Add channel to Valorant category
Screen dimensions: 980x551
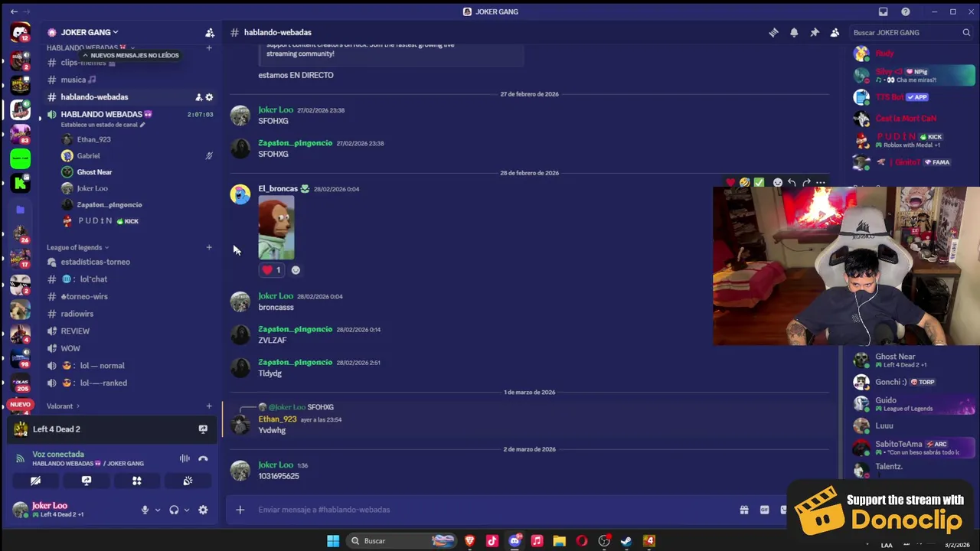click(209, 406)
